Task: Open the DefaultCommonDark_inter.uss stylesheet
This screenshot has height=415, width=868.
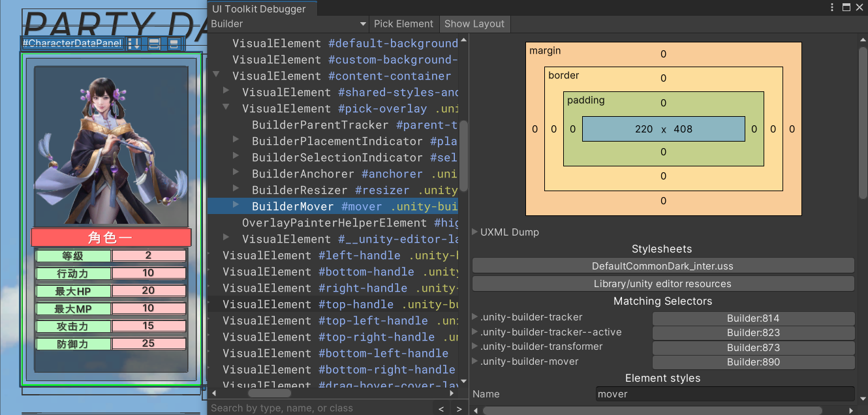Action: pyautogui.click(x=663, y=266)
